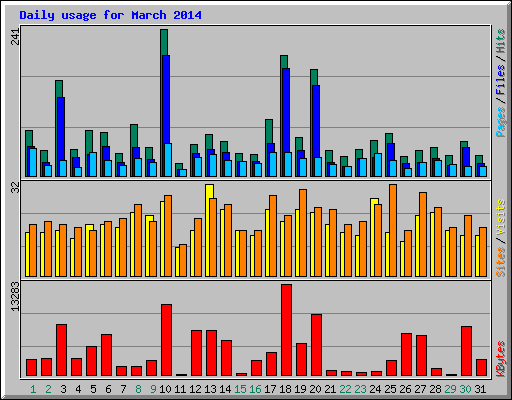This screenshot has height=400, width=512.
Task: Click day 12 on the x-axis
Action: click(x=195, y=389)
